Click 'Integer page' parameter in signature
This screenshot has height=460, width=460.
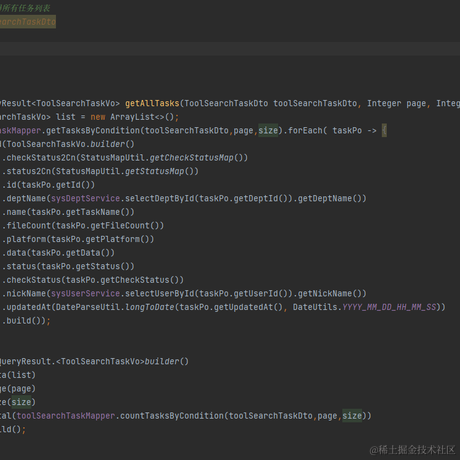[x=396, y=103]
